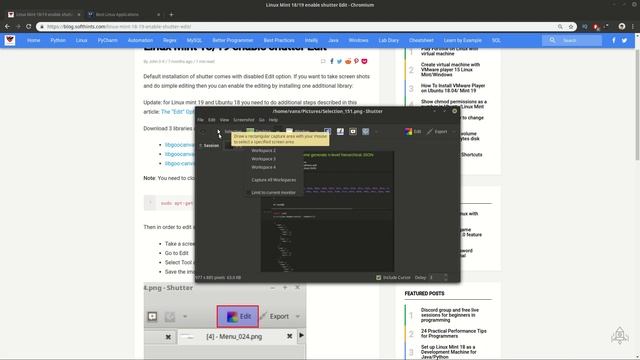Click the bookmark star in address bar
The width and height of the screenshot is (640, 360).
571,27
